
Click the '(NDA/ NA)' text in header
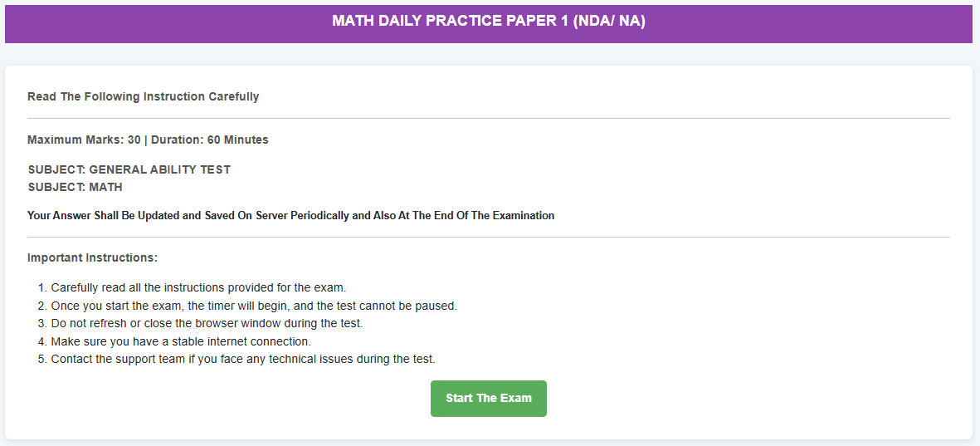click(608, 21)
